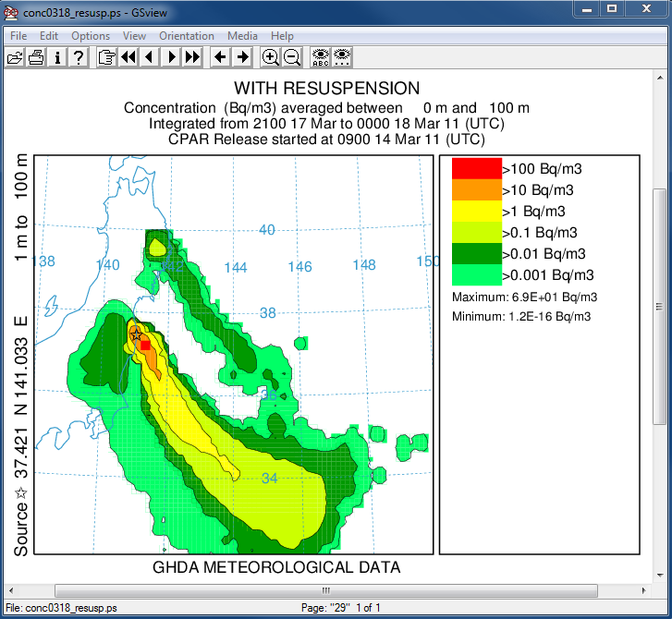Open the File menu
672x619 pixels.
pos(18,36)
